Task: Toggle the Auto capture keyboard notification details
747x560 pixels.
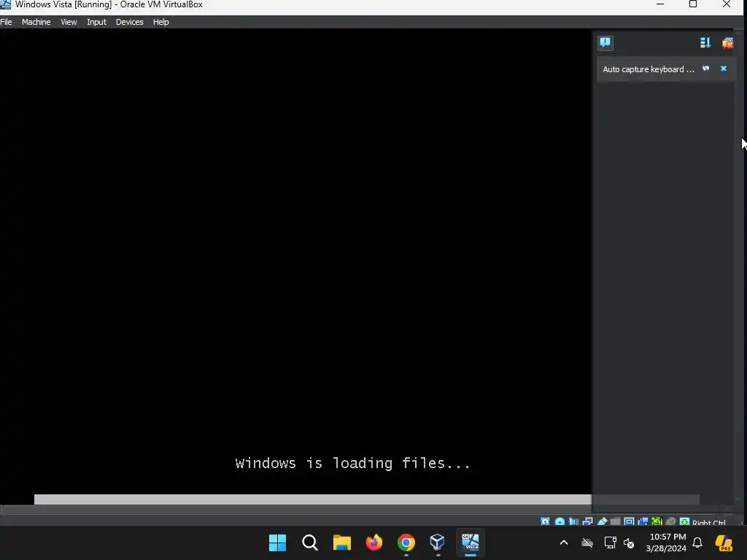Action: (705, 69)
